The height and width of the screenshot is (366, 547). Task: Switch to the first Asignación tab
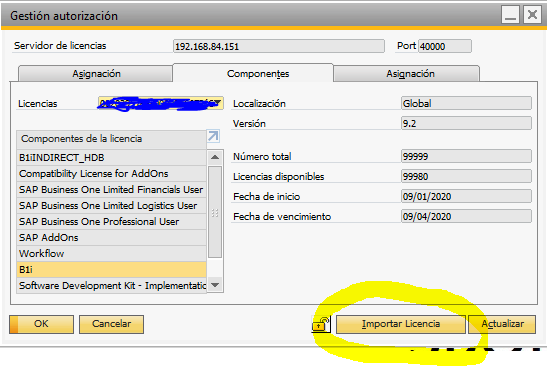[96, 74]
